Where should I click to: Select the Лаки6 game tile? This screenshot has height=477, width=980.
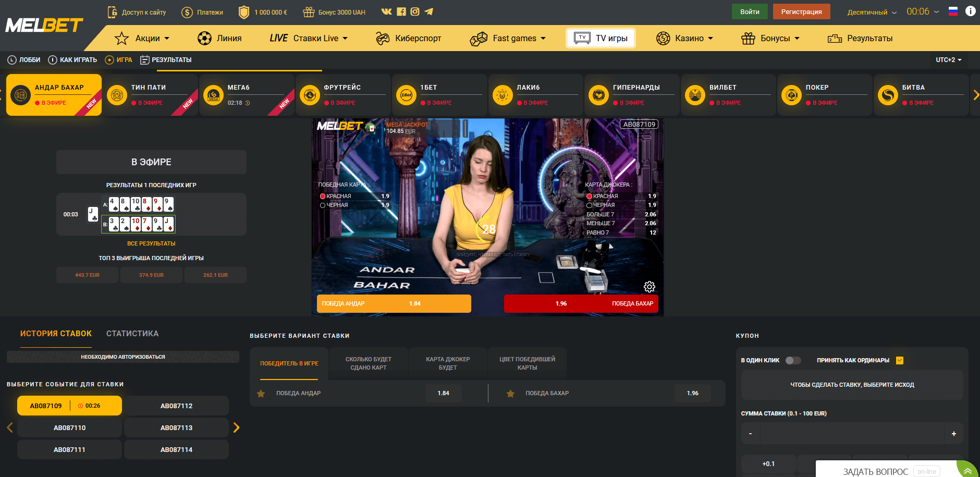click(536, 95)
